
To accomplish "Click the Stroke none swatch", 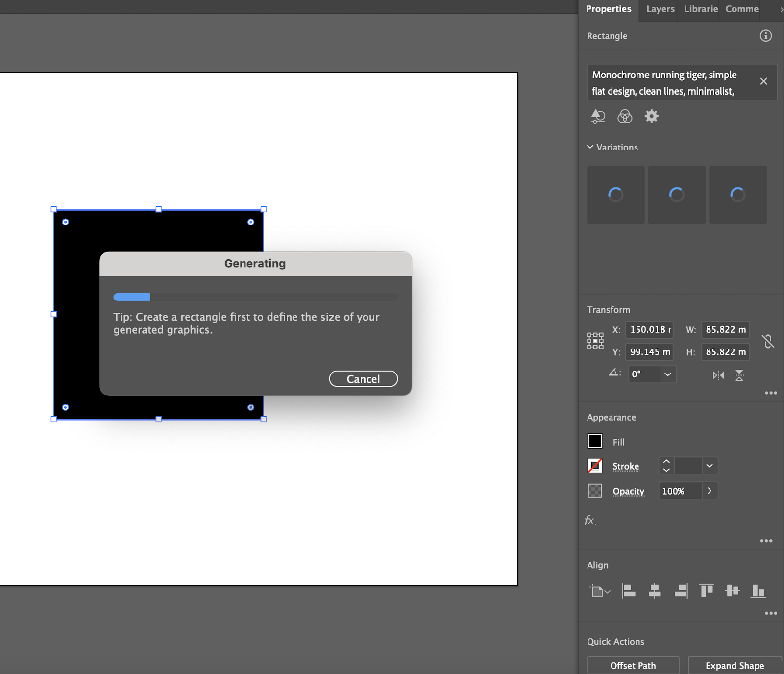I will 595,466.
